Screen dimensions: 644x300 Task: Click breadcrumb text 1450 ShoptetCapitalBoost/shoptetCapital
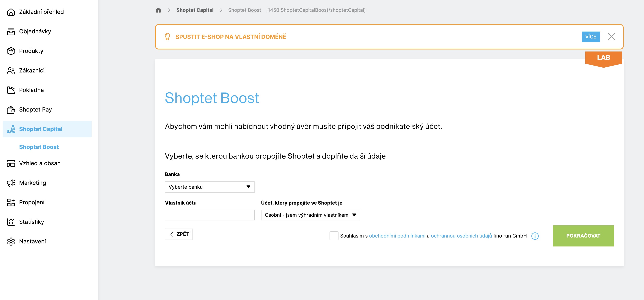pyautogui.click(x=316, y=10)
